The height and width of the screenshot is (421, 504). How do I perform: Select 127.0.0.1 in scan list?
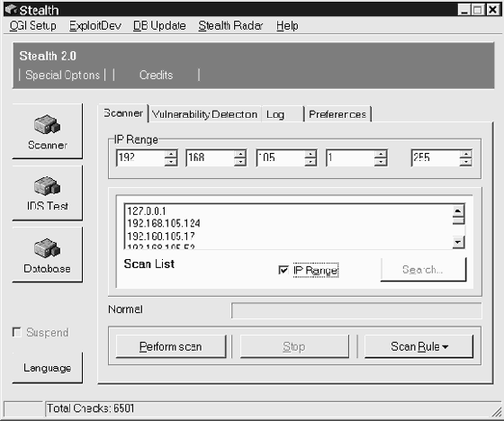click(147, 211)
